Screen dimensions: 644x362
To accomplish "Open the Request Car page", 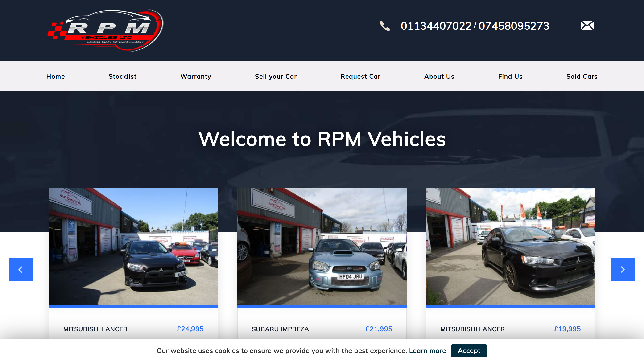I will 360,77.
